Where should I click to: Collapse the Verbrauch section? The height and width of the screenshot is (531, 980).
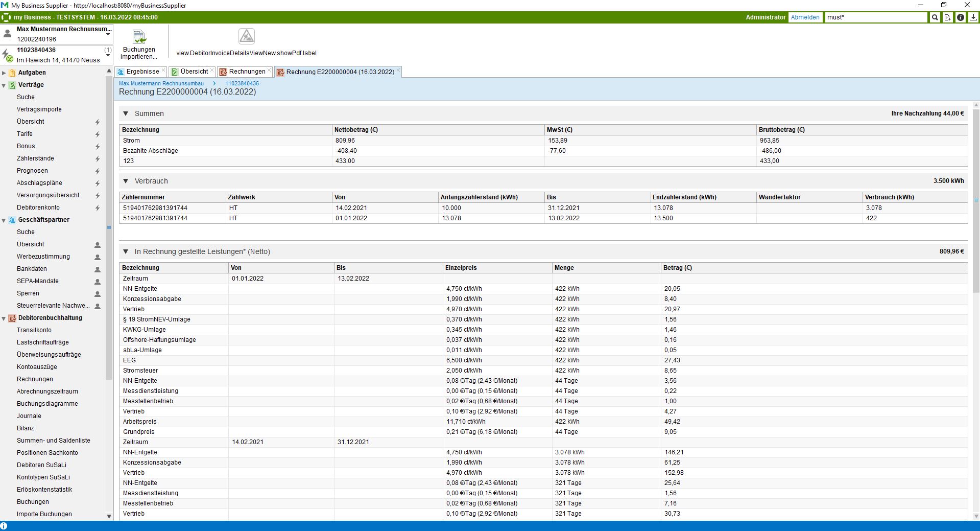pos(126,181)
